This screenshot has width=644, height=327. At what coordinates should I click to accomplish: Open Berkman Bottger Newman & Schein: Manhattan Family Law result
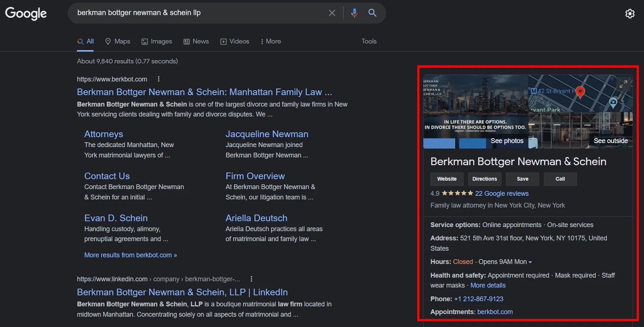pos(204,92)
